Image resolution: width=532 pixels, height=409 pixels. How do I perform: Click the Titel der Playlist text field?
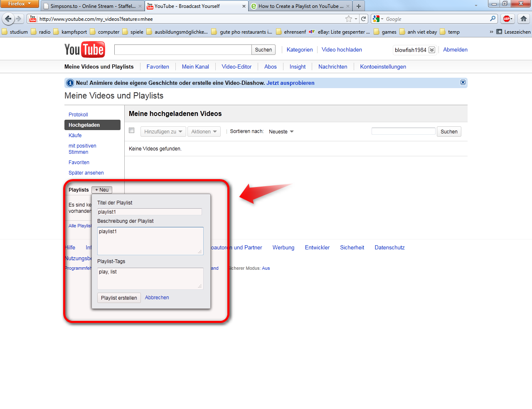point(149,212)
